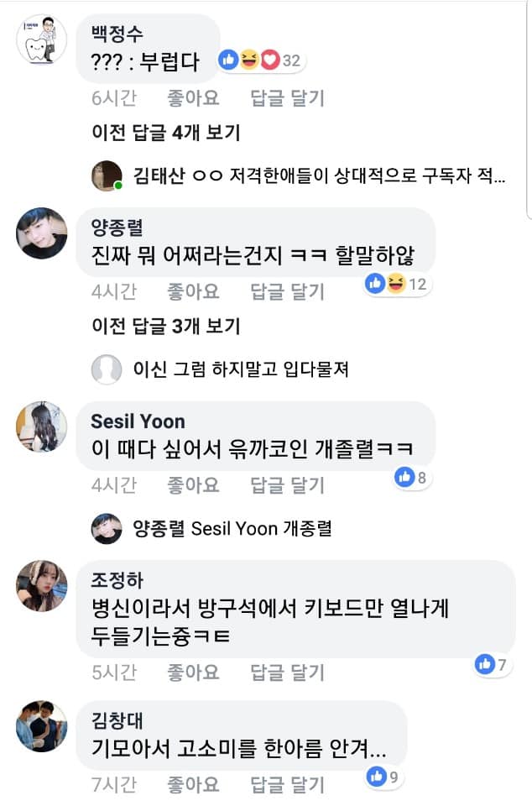This screenshot has width=532, height=806.
Task: Expand 4 previous replies under 백정수
Action: tap(166, 132)
